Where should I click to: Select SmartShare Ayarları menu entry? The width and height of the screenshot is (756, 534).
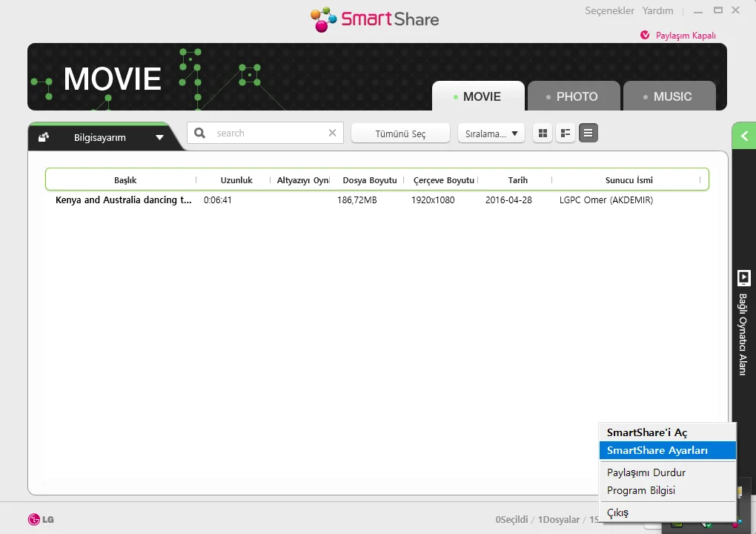(x=668, y=450)
